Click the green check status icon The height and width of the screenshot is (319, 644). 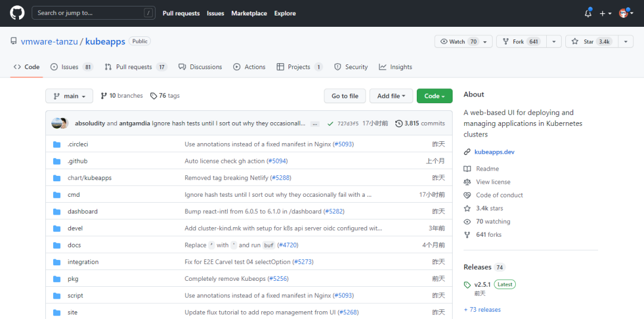tap(330, 123)
